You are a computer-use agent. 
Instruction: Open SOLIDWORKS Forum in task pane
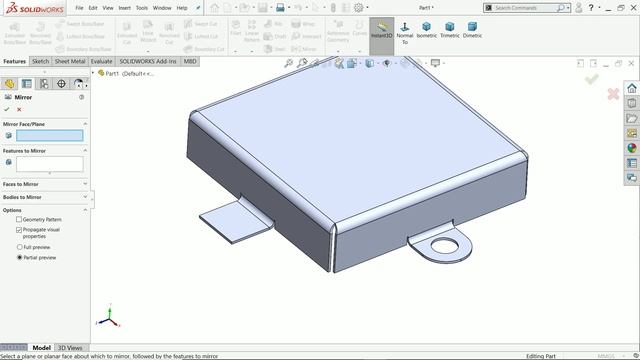point(632,178)
